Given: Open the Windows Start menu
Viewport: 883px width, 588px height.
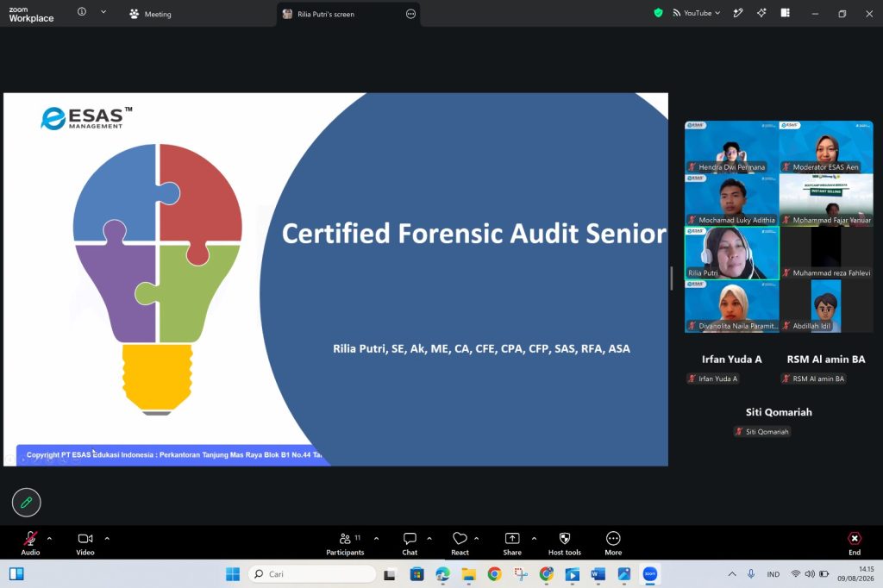Looking at the screenshot, I should [x=233, y=574].
